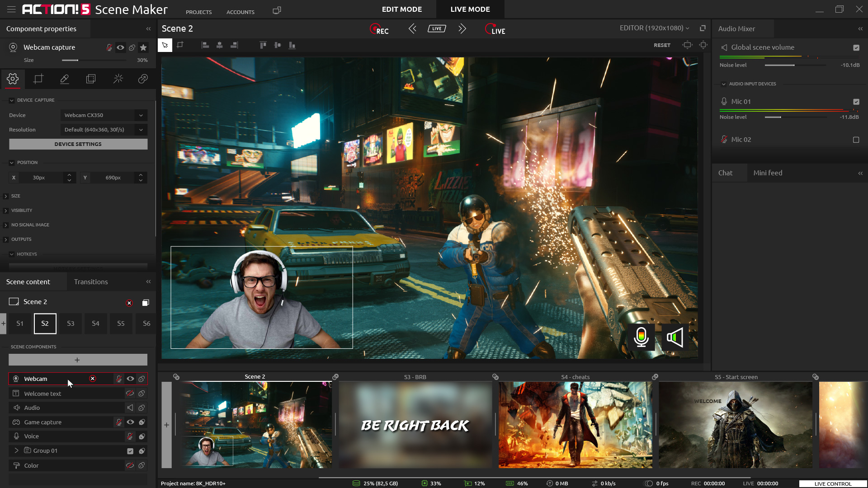
Task: Select scene S3 button
Action: 71,324
